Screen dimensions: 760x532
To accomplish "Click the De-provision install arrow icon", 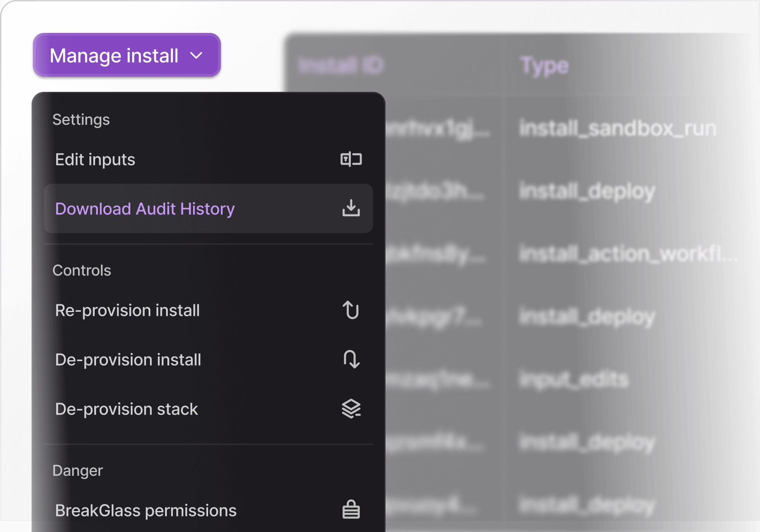I will [351, 360].
